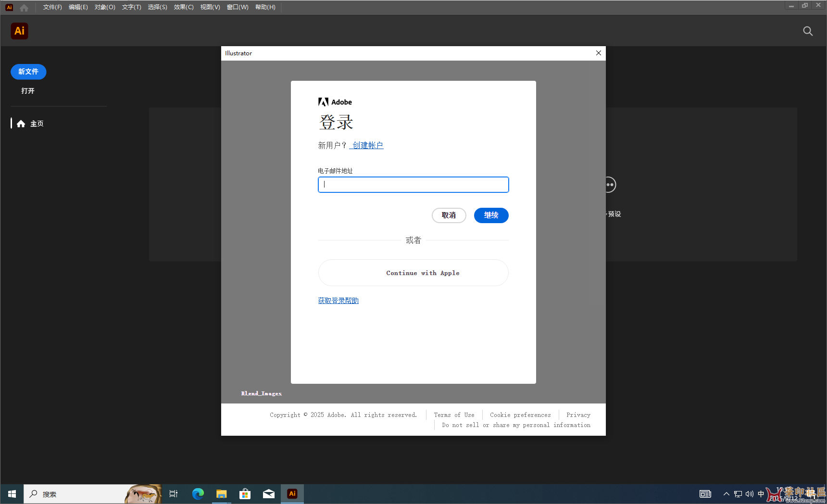This screenshot has height=504, width=827.
Task: Click Continue with Apple button
Action: (x=413, y=273)
